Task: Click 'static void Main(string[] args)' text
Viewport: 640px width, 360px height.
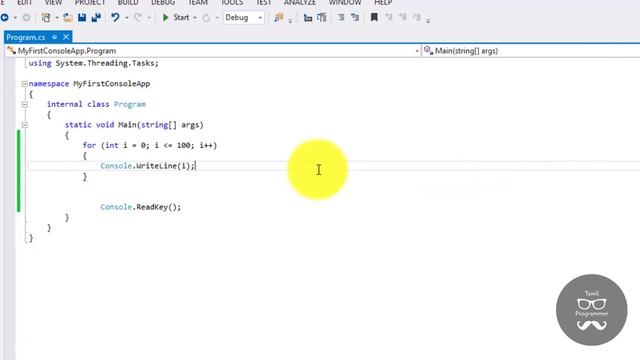Action: [134, 125]
